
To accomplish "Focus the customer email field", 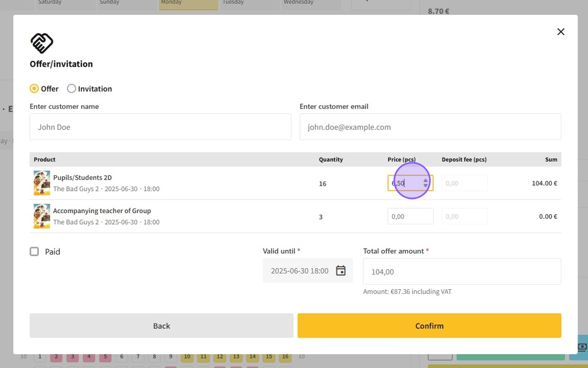I will [430, 127].
